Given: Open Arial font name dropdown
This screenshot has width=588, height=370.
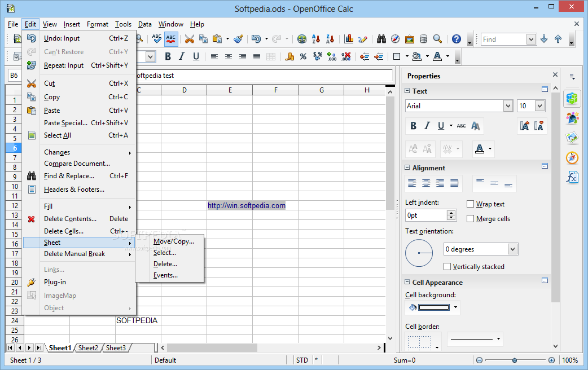Looking at the screenshot, I should 508,105.
